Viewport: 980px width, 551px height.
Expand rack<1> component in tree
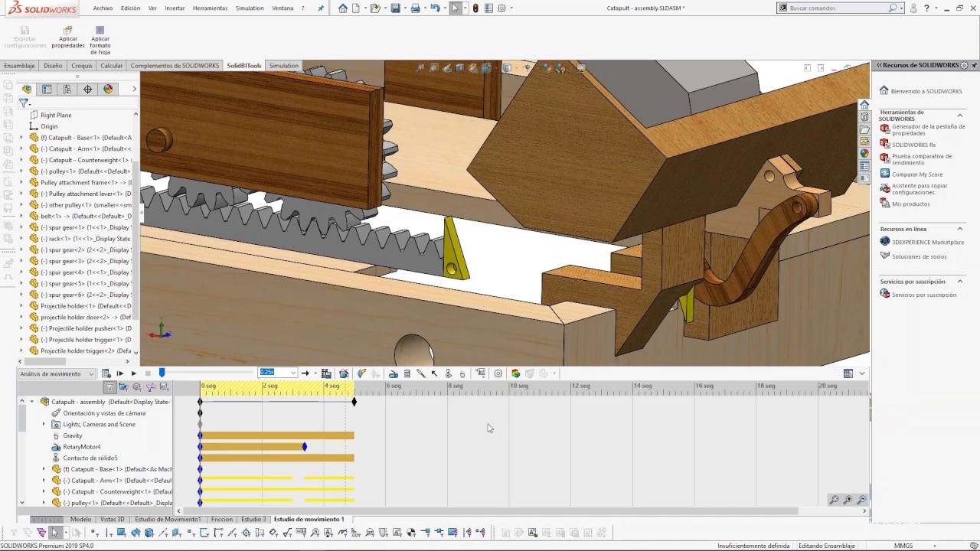[21, 238]
